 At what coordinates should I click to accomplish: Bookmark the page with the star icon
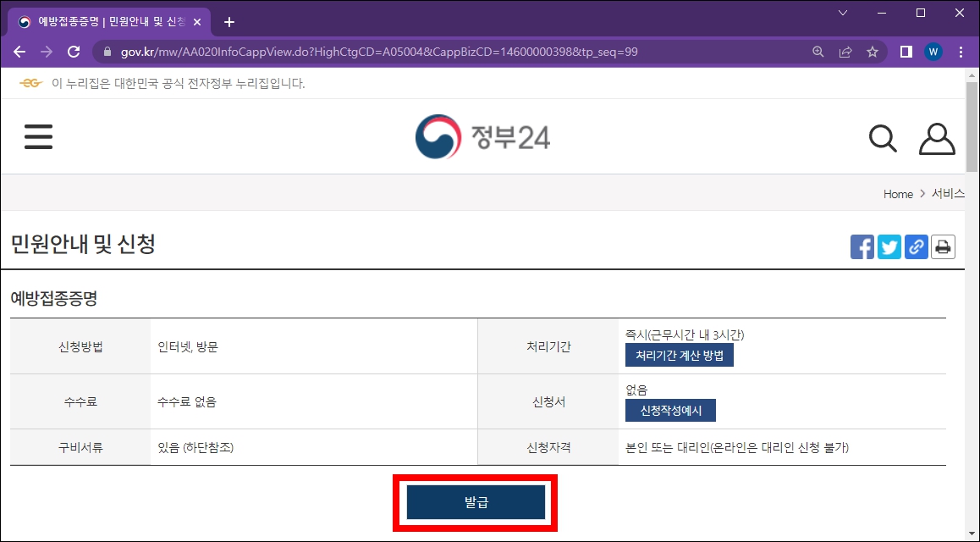tap(873, 51)
